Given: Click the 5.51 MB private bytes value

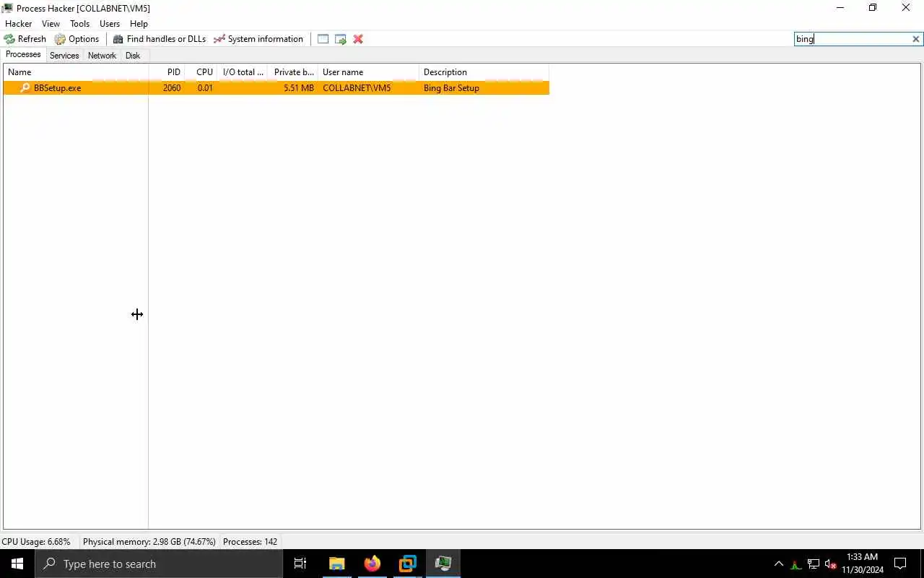Looking at the screenshot, I should pos(299,88).
